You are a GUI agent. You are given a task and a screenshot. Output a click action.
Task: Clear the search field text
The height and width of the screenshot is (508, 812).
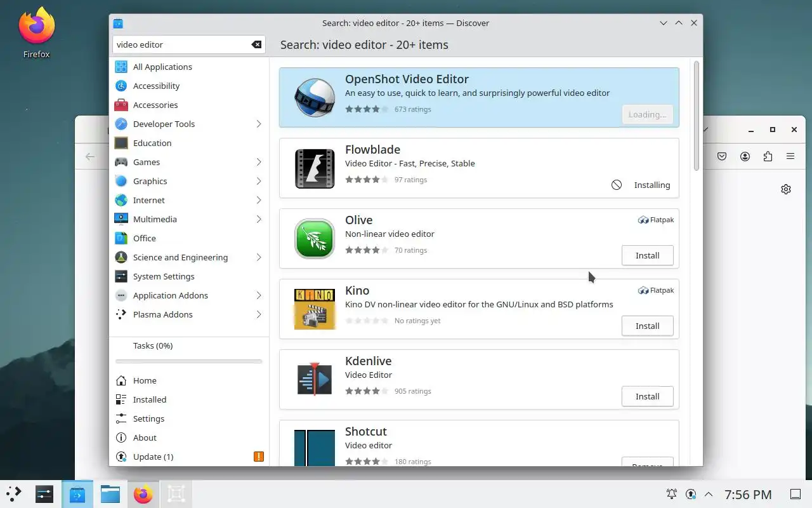tap(256, 44)
